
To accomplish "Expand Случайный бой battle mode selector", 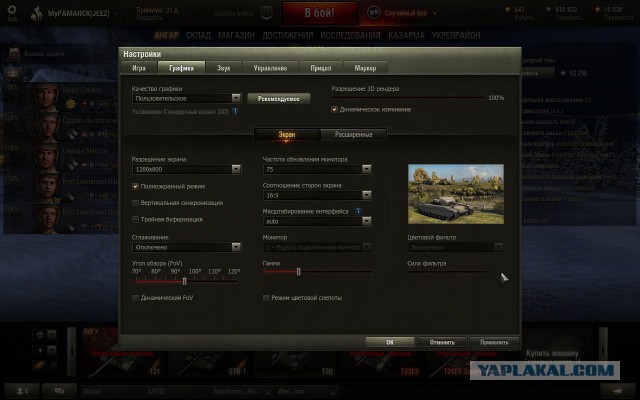I will click(x=434, y=13).
